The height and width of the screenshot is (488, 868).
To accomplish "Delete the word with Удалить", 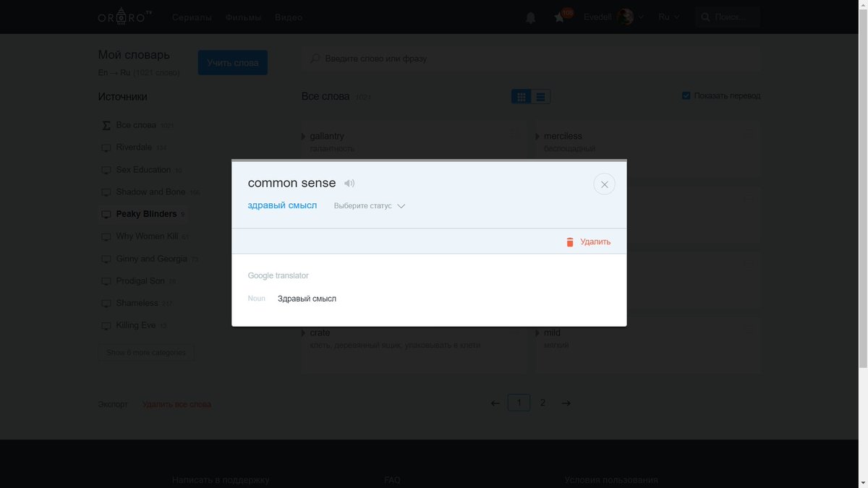I will click(587, 241).
